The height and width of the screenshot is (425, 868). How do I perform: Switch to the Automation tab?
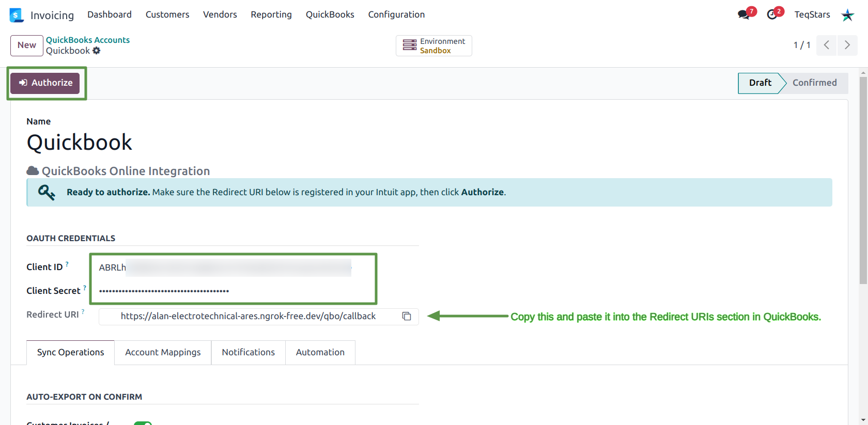tap(320, 352)
